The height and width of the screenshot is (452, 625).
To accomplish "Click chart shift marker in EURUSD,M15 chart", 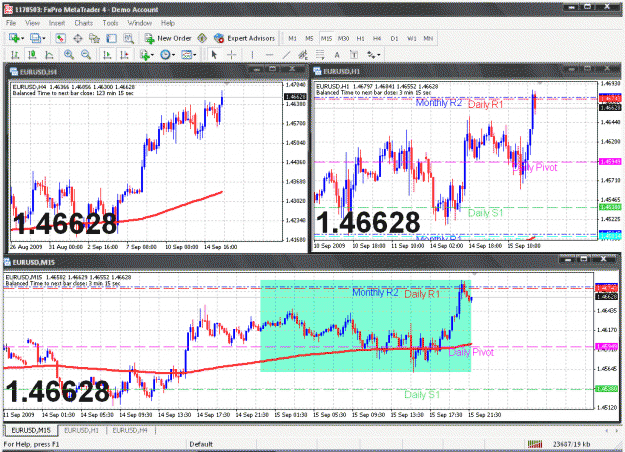I will [x=474, y=274].
